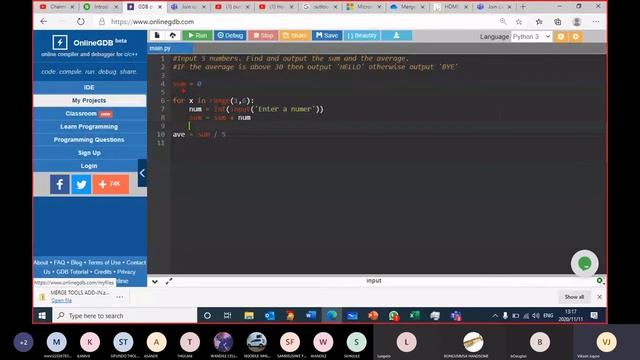Click the Twitter share icon
The height and width of the screenshot is (360, 640).
81,184
